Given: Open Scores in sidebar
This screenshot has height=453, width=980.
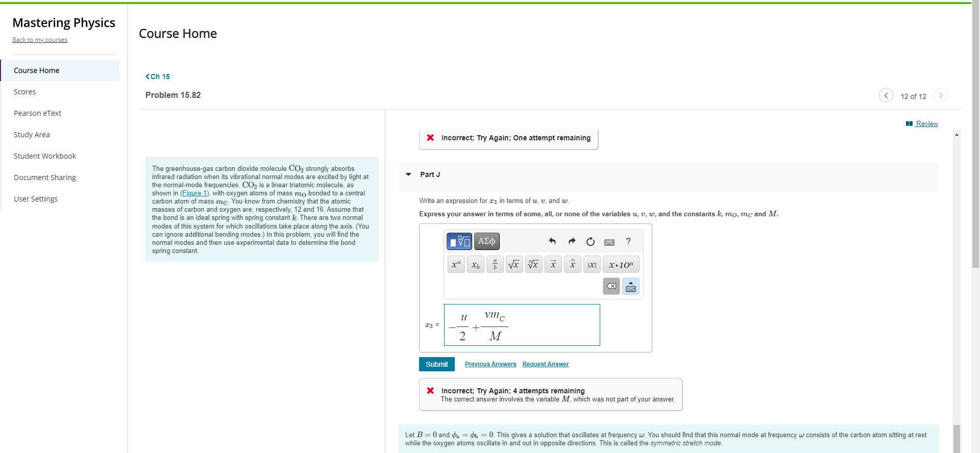Looking at the screenshot, I should 60,92.
